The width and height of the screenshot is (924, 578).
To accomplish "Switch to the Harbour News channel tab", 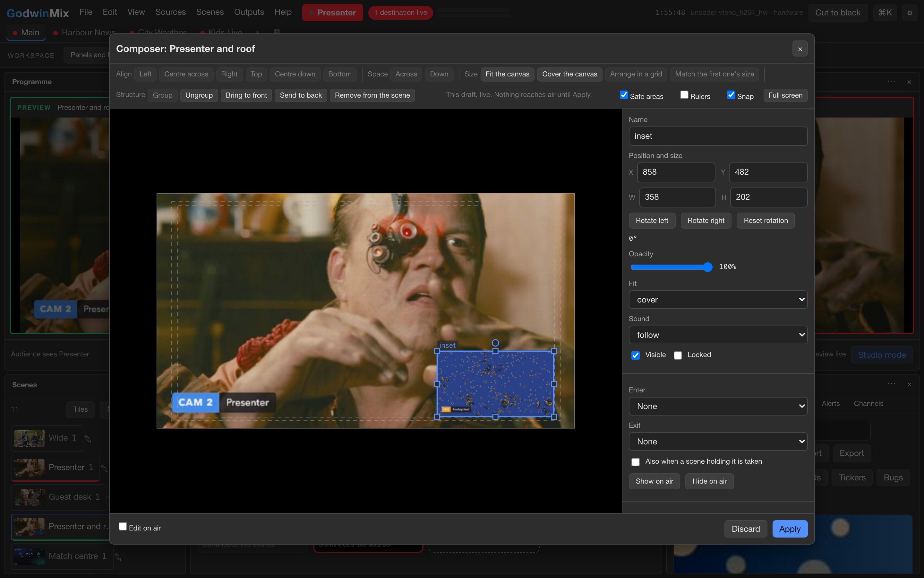I will [84, 32].
